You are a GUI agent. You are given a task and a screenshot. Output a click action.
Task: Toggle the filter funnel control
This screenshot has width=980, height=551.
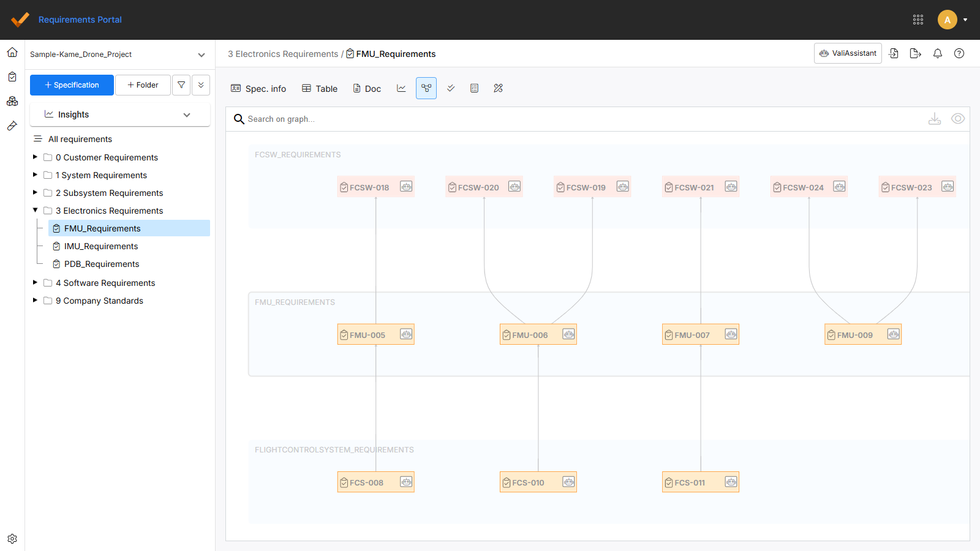[181, 84]
